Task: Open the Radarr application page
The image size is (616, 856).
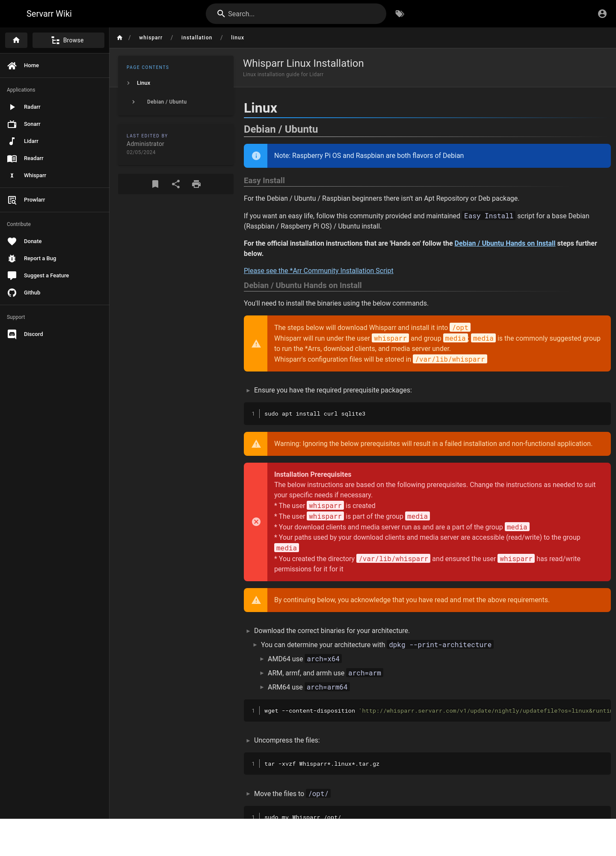Action: [54, 107]
